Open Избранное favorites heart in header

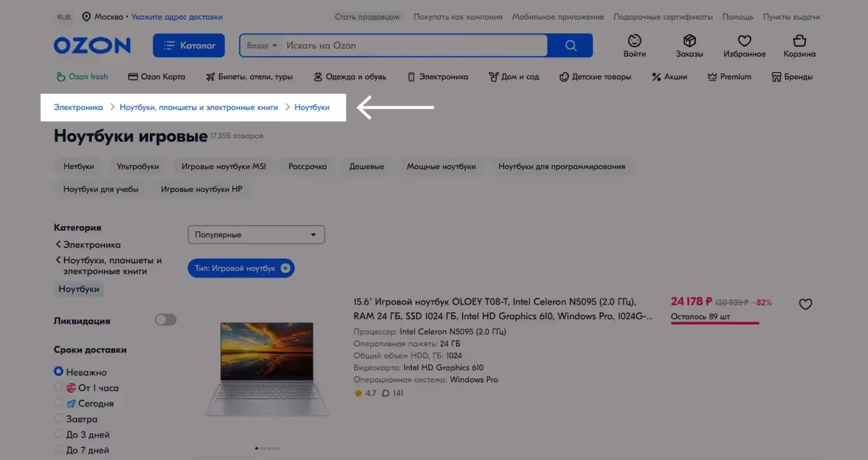point(744,46)
